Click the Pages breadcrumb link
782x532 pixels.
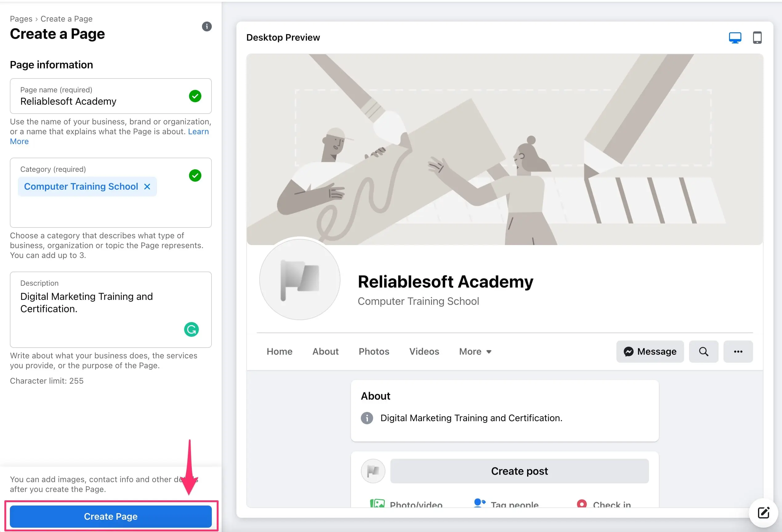coord(21,19)
